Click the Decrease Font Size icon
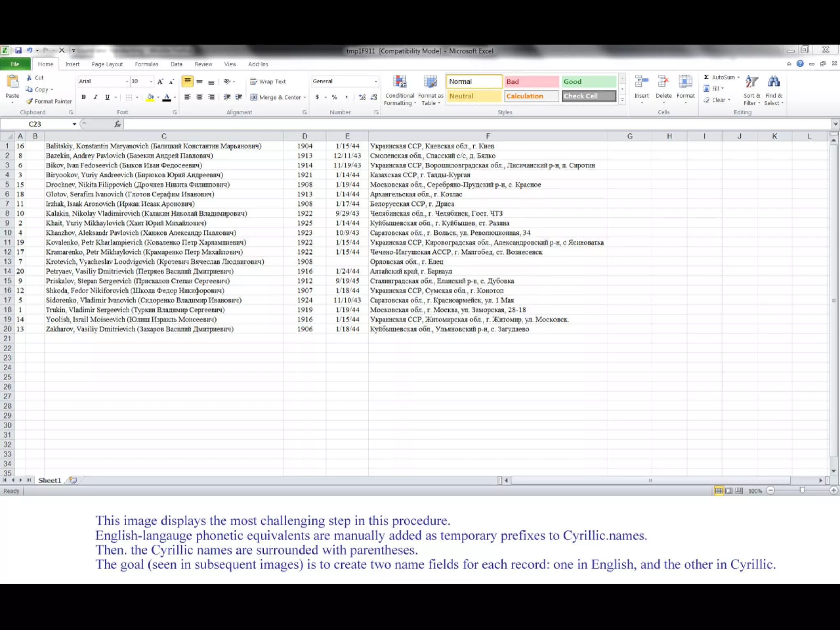 [x=172, y=81]
